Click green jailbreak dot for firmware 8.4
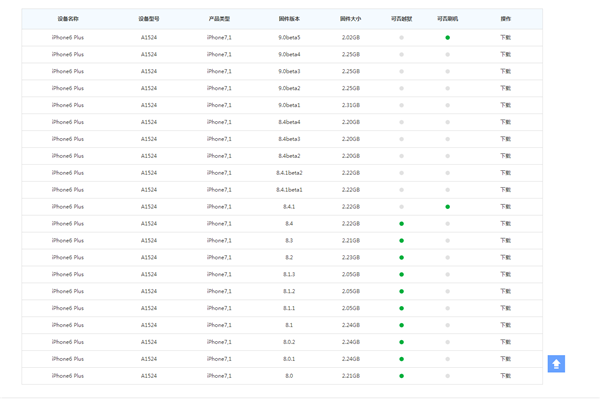This screenshot has height=403, width=600. click(x=401, y=224)
